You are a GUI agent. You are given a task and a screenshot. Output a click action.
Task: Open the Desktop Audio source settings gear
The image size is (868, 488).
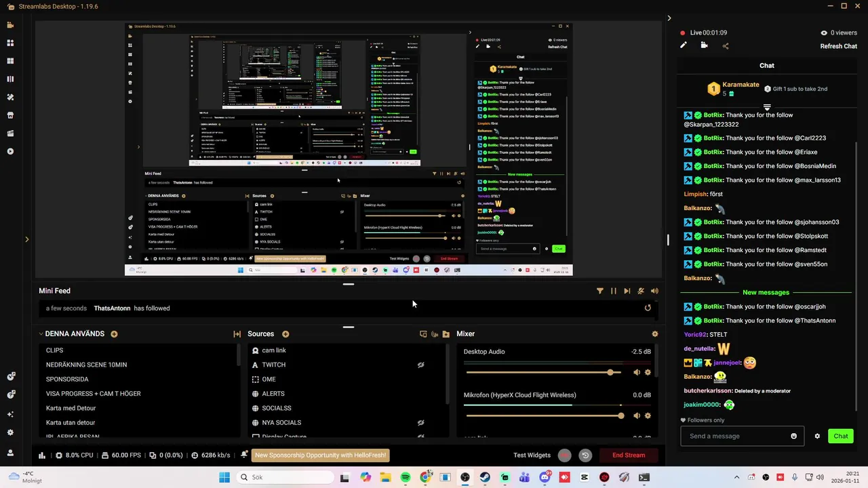point(648,373)
